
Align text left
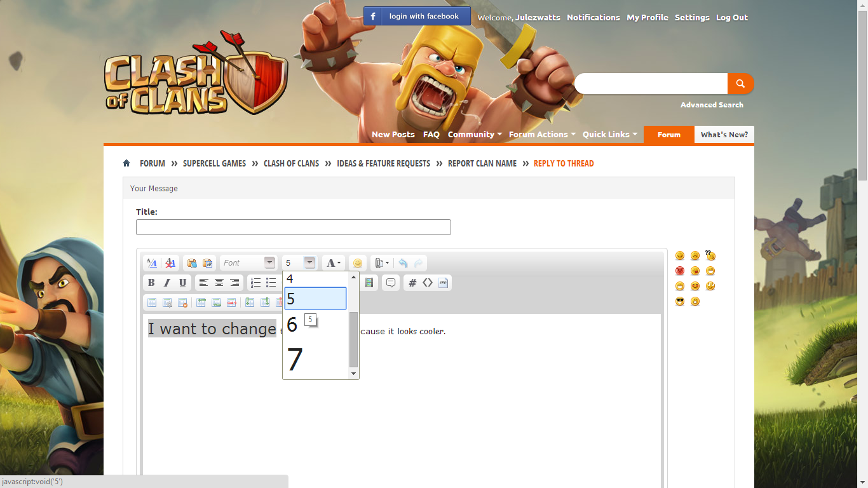[203, 283]
